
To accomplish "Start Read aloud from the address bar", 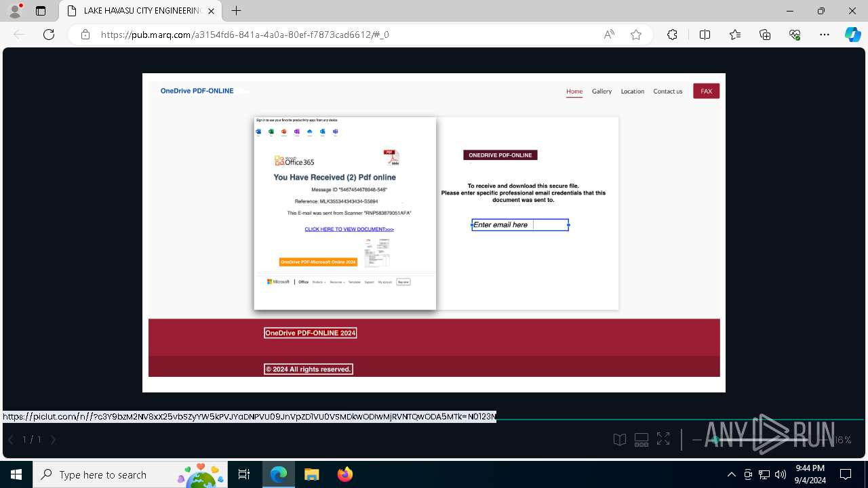I will pyautogui.click(x=609, y=35).
